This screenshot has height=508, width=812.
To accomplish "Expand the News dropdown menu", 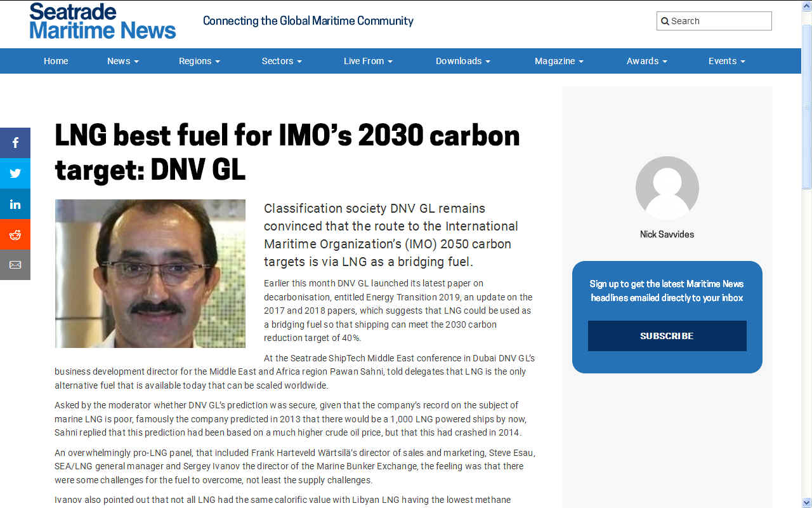I will click(122, 61).
